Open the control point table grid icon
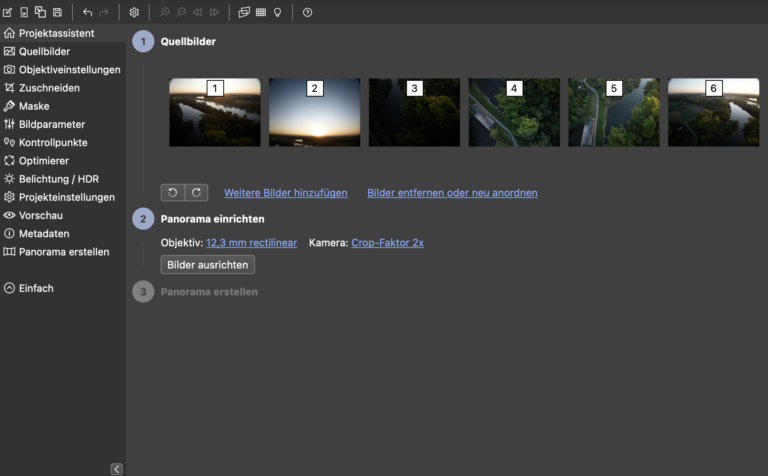 [261, 12]
